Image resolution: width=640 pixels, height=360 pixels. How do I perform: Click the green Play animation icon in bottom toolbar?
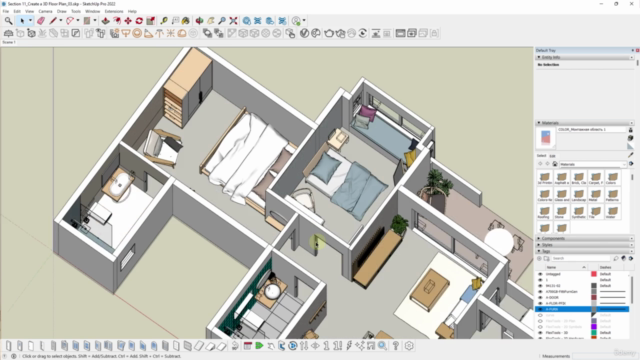259,346
